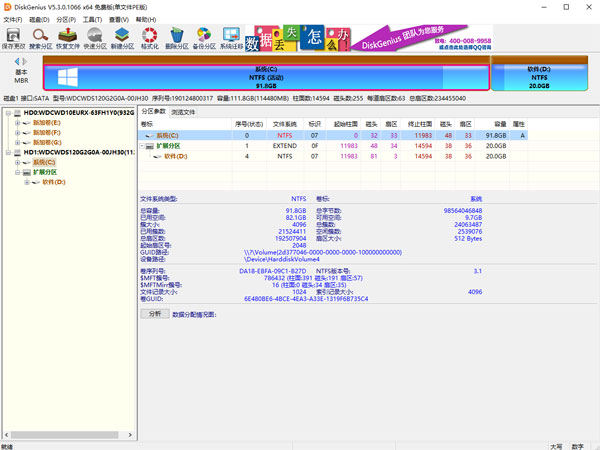Open the Recover Files (恢复文件) tool
Screen dimensions: 600x450
tap(69, 38)
